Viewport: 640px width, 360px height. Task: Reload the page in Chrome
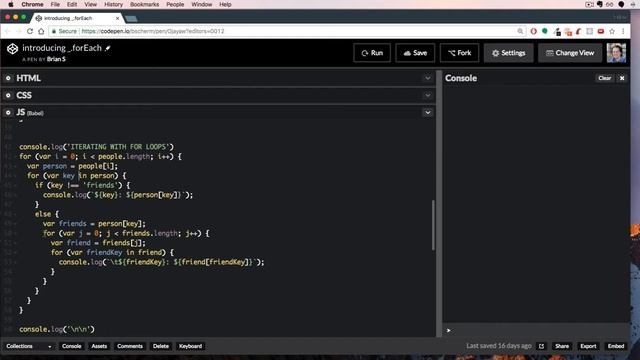point(30,31)
